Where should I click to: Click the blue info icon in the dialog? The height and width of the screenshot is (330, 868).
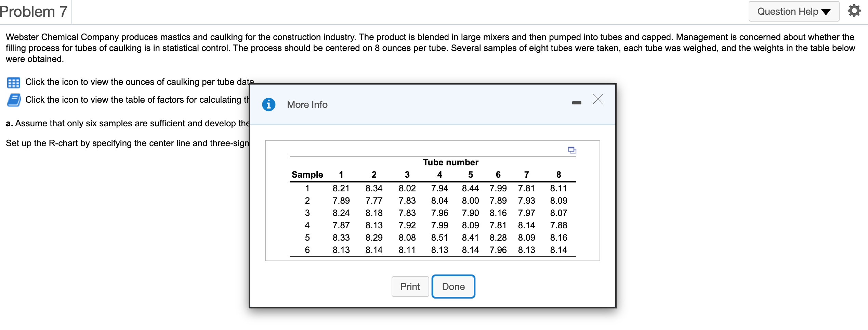(268, 104)
